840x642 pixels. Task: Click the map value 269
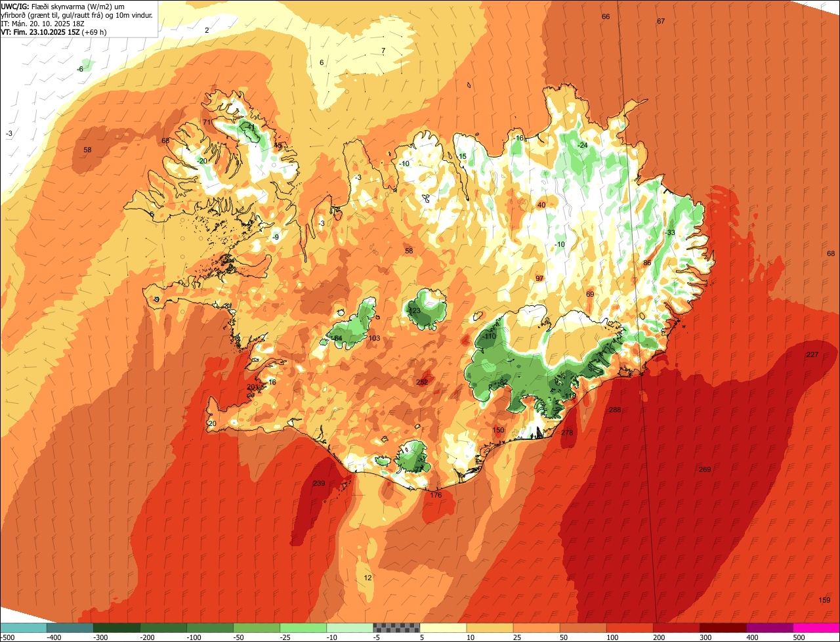(x=705, y=469)
